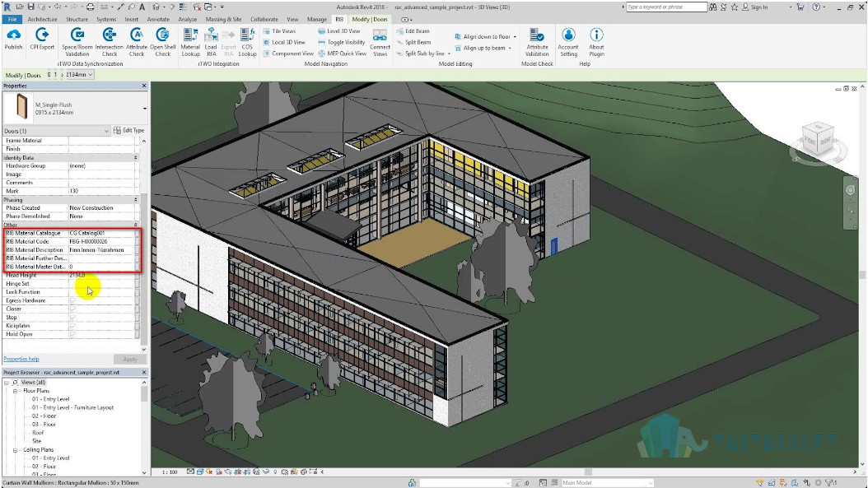Switch to the Collaborate ribbon tab
Screen dimensions: 868x488
pos(264,20)
